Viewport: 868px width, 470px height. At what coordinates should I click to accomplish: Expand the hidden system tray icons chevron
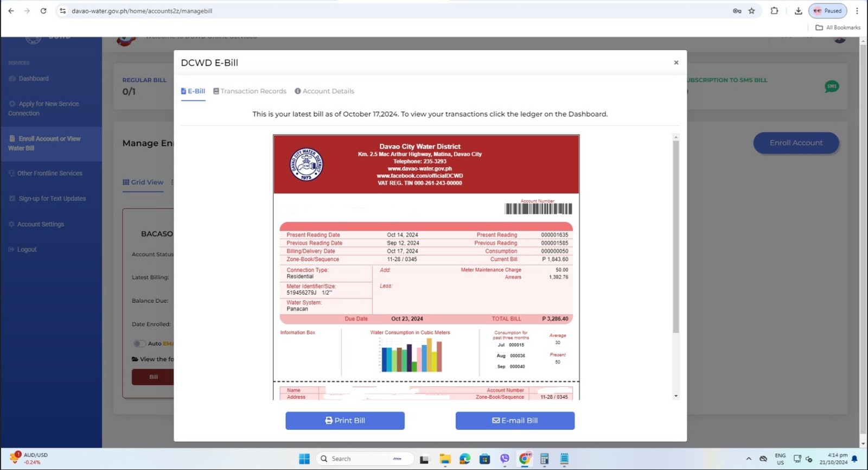[749, 459]
